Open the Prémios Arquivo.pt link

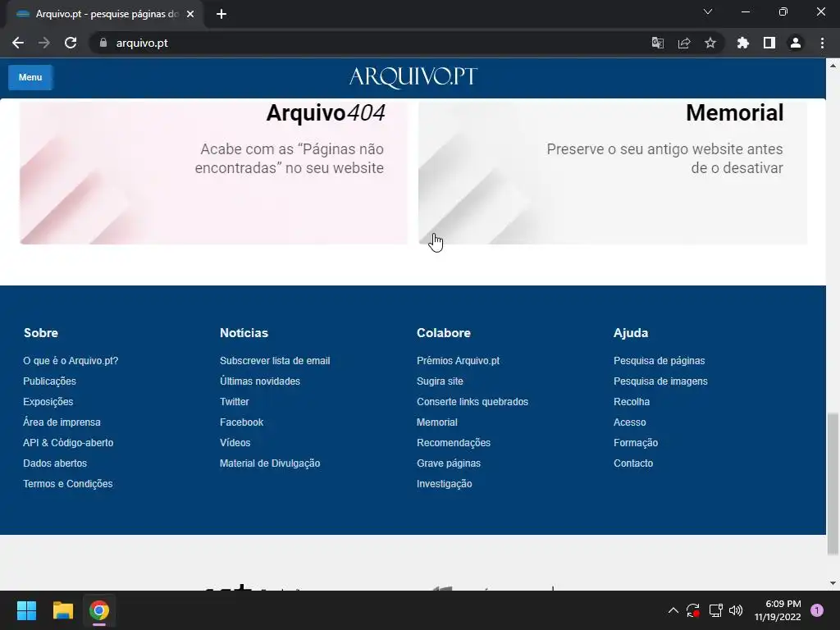(x=458, y=361)
